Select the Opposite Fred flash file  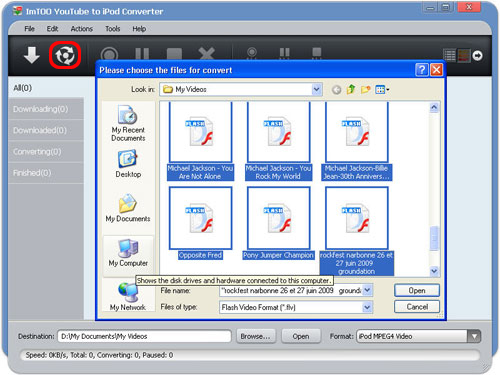click(x=200, y=223)
